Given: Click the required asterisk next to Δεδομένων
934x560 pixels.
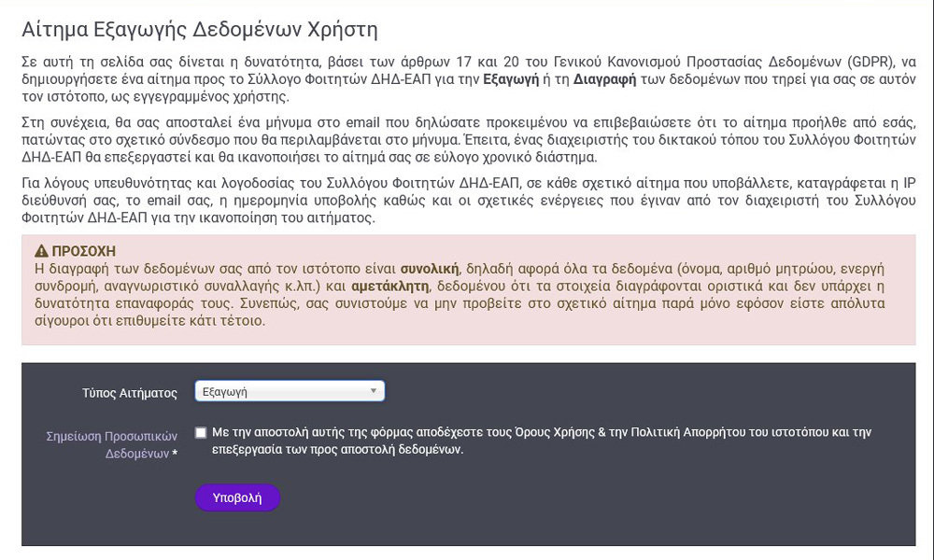Looking at the screenshot, I should pyautogui.click(x=175, y=455).
